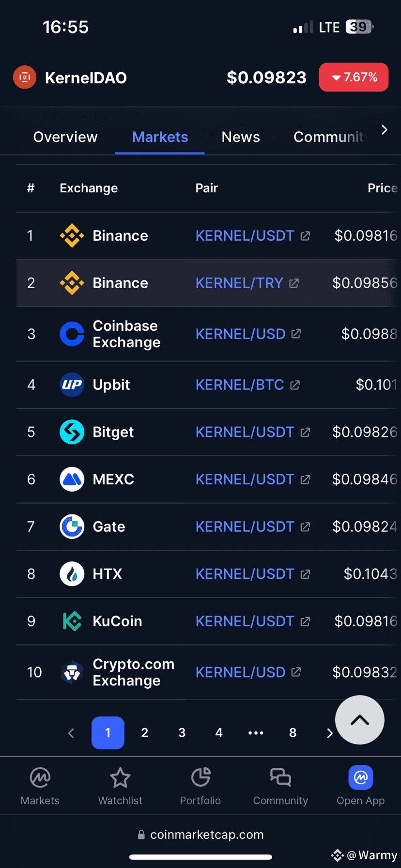Image resolution: width=401 pixels, height=868 pixels.
Task: Click external link icon beside KERNEL/TRY
Action: tap(294, 283)
